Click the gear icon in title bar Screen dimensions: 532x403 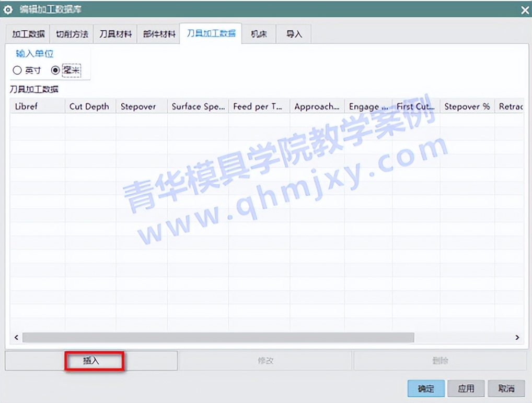coord(8,9)
